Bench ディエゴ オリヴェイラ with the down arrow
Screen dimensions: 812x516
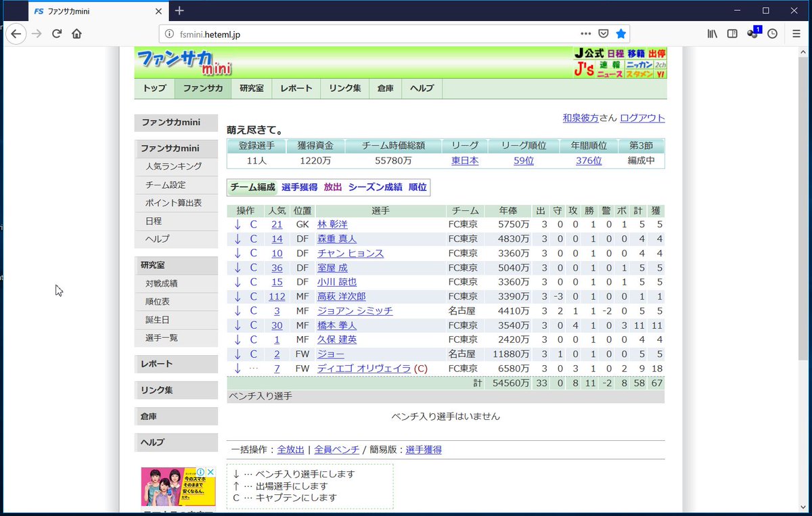(x=238, y=369)
